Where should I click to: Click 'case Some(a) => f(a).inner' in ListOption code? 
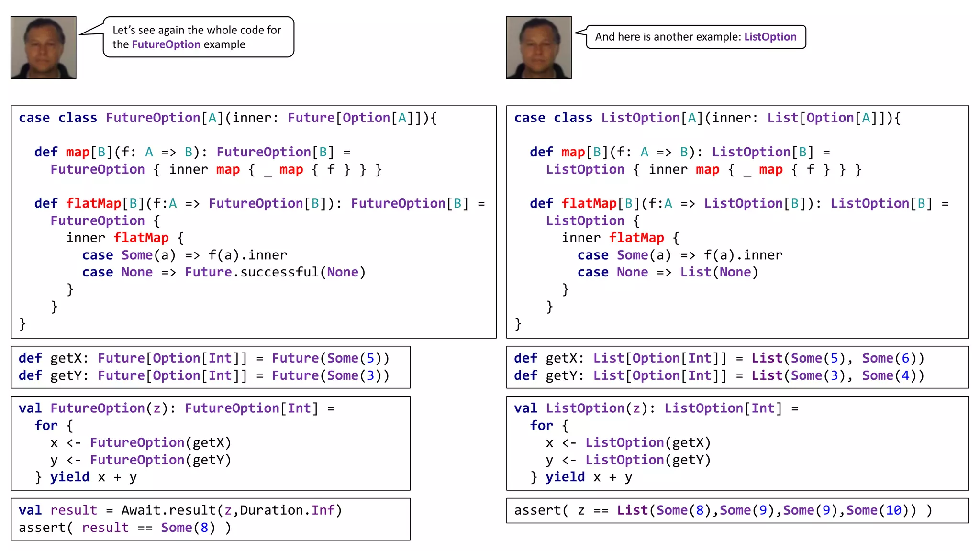point(680,255)
